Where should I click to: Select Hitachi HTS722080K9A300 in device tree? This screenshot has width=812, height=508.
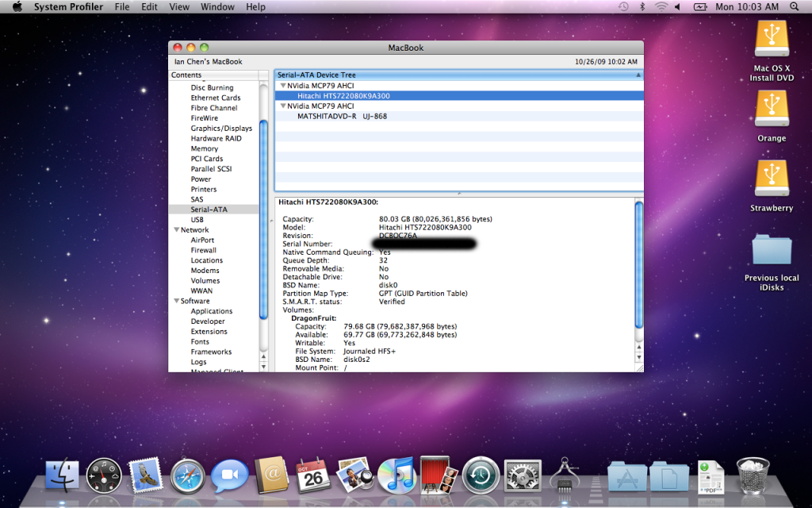pyautogui.click(x=459, y=96)
